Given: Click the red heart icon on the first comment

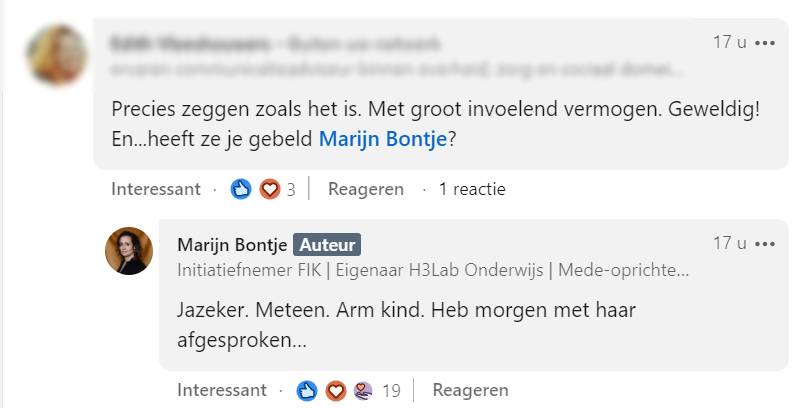Looking at the screenshot, I should [269, 189].
